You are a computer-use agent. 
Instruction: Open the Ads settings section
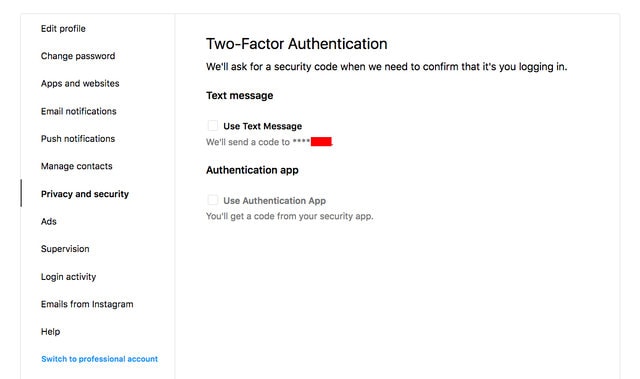[x=49, y=221]
